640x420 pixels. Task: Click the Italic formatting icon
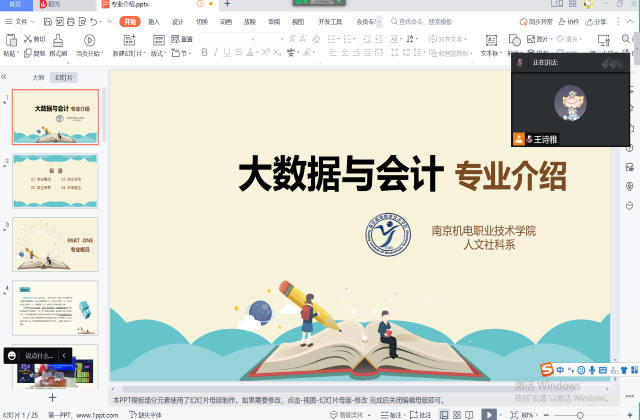(x=217, y=53)
